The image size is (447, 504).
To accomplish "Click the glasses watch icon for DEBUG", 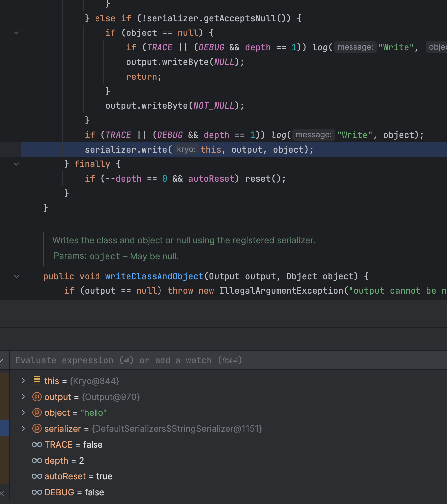I will coord(37,492).
